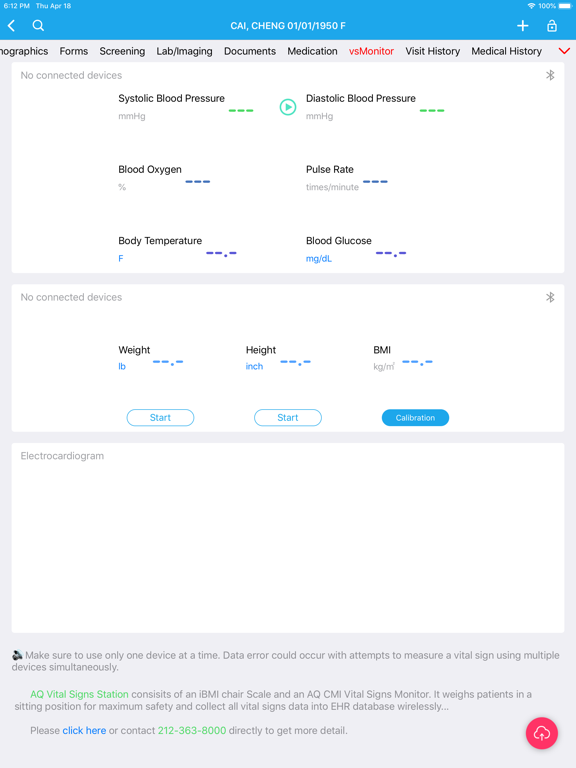Tap Bluetooth icon in vital signs panel

point(550,75)
